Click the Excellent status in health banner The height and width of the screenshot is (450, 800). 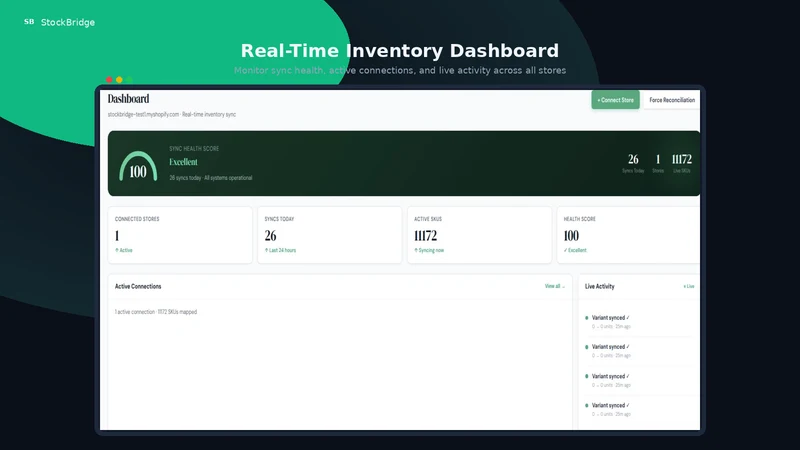[183, 162]
